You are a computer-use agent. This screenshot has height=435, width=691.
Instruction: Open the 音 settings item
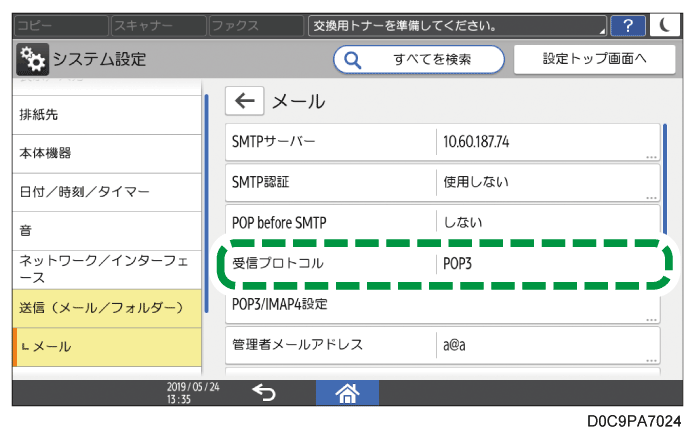tap(107, 231)
